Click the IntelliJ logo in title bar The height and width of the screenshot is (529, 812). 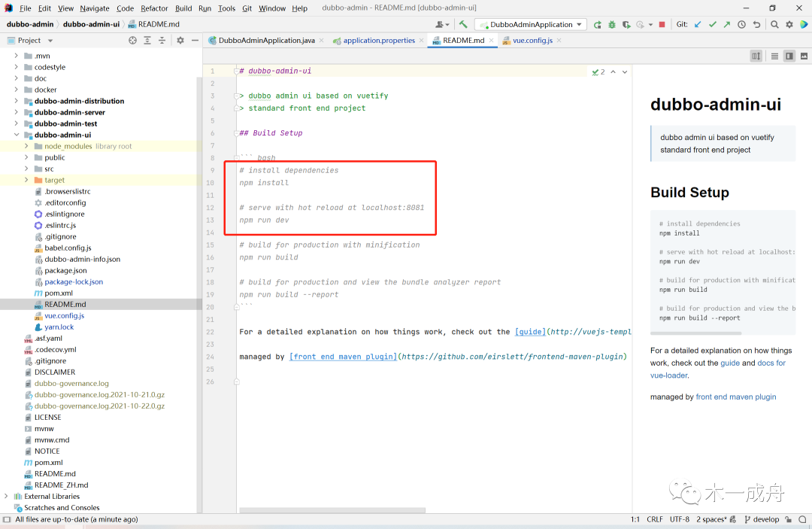click(x=9, y=8)
